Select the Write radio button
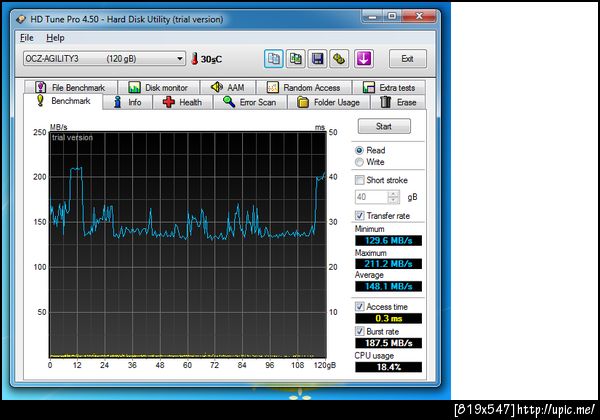 click(359, 162)
